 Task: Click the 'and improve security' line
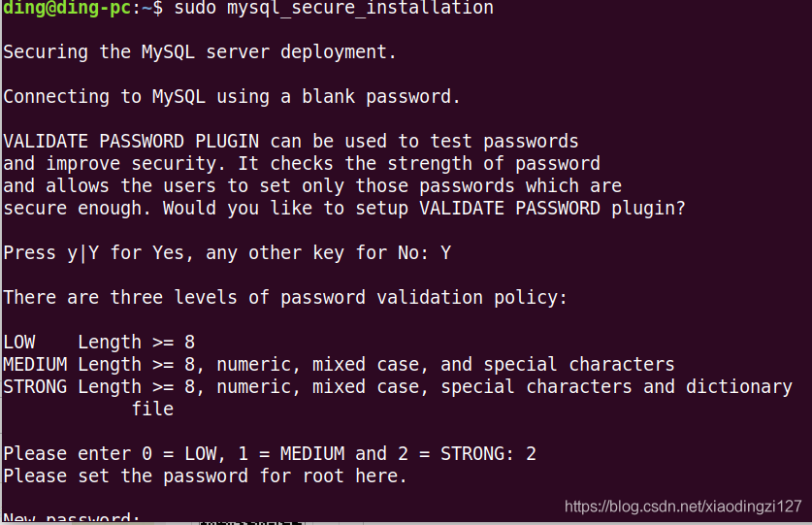click(302, 164)
